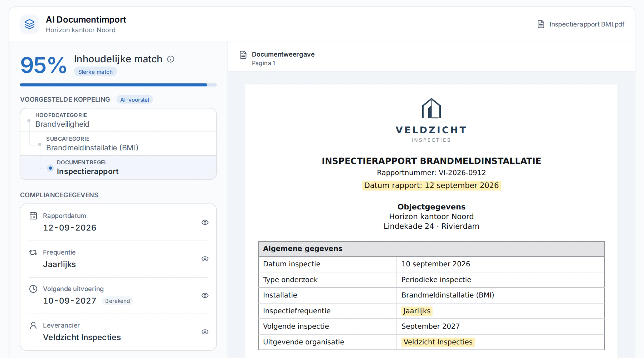This screenshot has height=358, width=644.
Task: Click the Horizon kantoor Noord subtitle in header
Action: tap(80, 30)
